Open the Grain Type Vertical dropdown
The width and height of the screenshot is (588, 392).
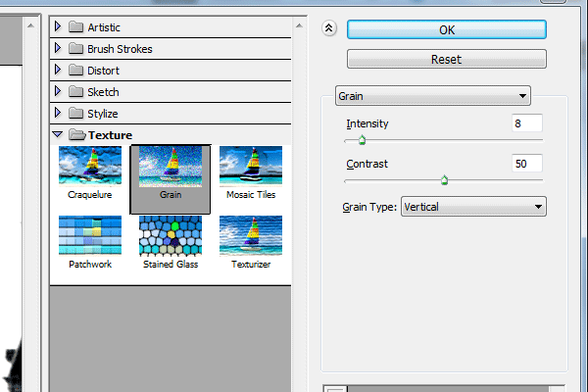coord(473,207)
